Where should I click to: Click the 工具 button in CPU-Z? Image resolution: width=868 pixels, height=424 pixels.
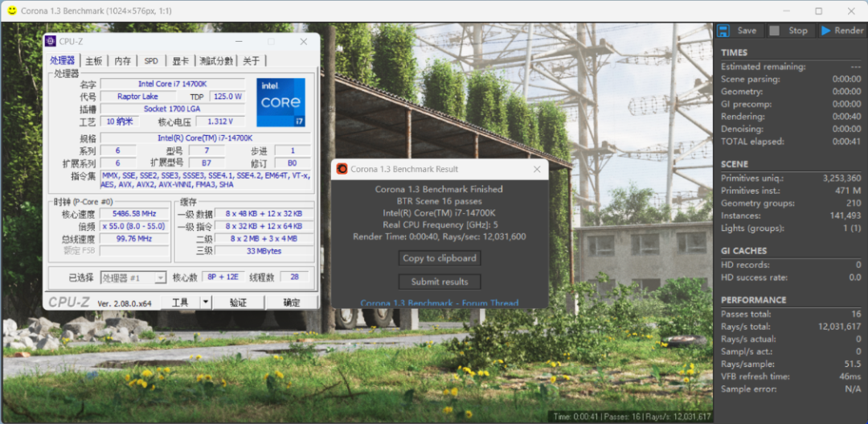tap(181, 302)
